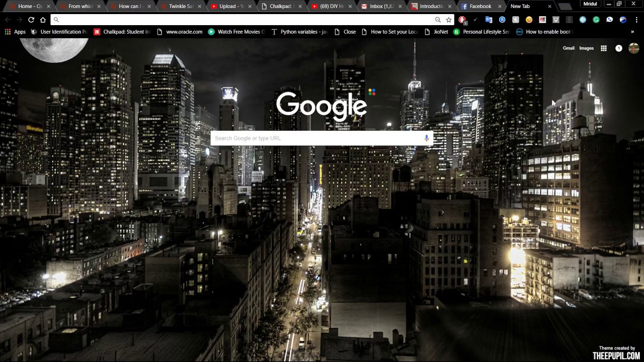Viewport: 644px width, 362px height.
Task: Go forward using the forward arrow
Action: (19, 20)
